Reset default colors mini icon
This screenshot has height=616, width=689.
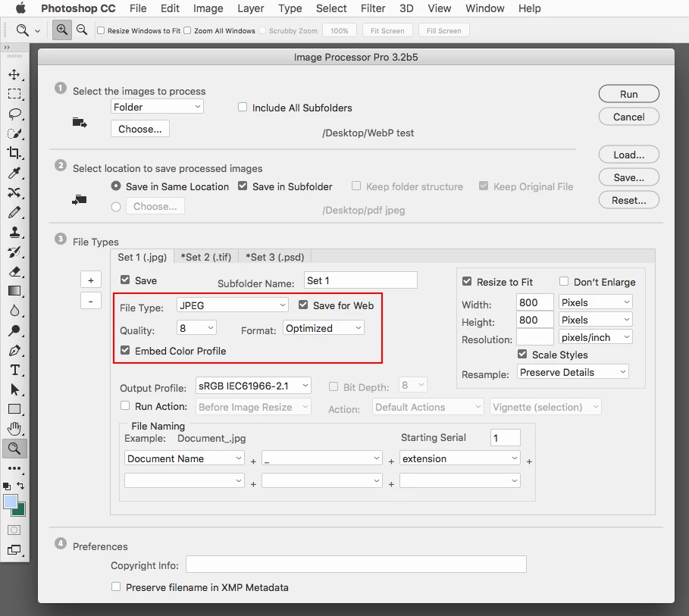(x=7, y=486)
